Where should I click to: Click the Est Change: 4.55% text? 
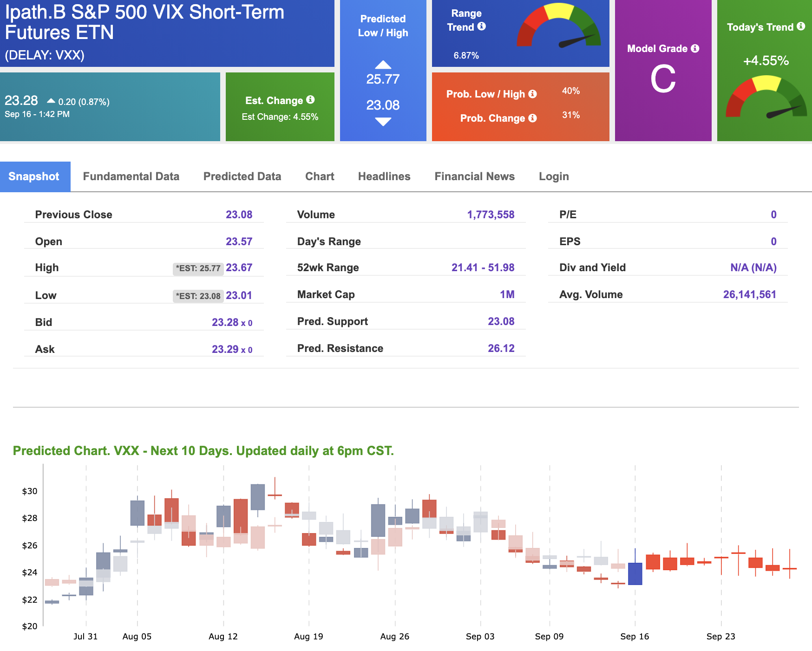tap(280, 117)
